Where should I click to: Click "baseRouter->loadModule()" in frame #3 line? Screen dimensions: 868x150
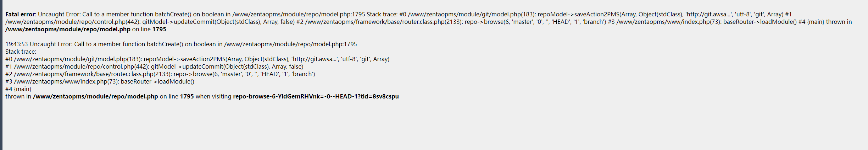[x=157, y=81]
